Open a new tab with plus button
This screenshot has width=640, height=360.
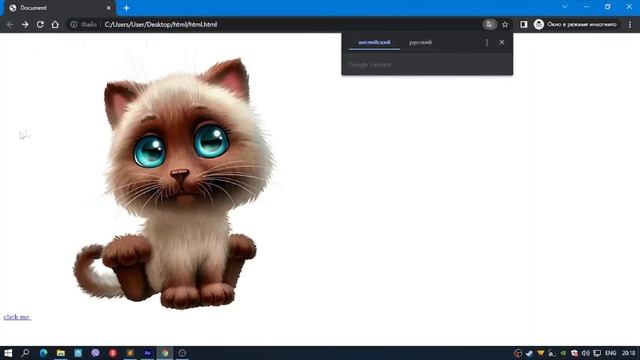[x=127, y=8]
